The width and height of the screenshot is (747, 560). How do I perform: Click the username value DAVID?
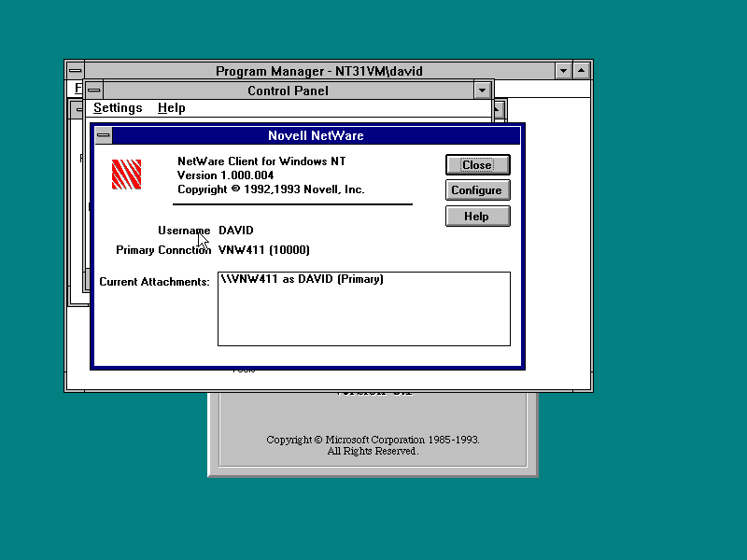coord(236,231)
